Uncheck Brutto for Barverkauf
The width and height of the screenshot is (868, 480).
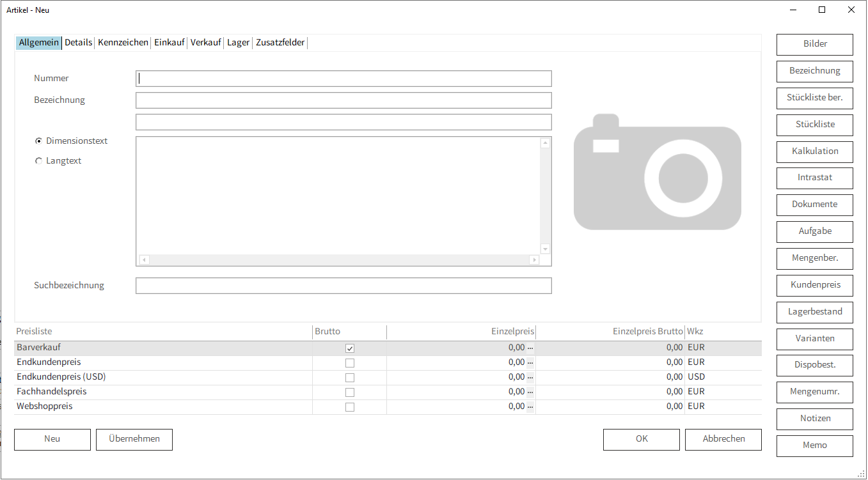[x=350, y=348]
